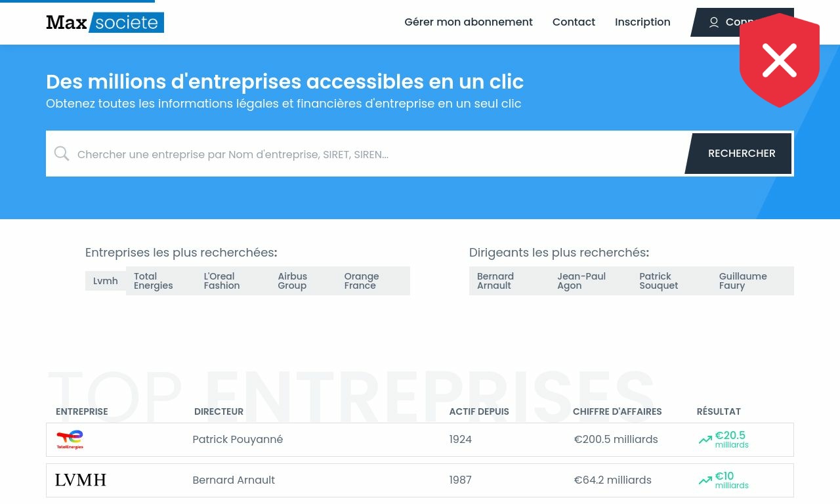Select the Bernard Arnault director tag
This screenshot has height=504, width=840.
click(x=509, y=281)
